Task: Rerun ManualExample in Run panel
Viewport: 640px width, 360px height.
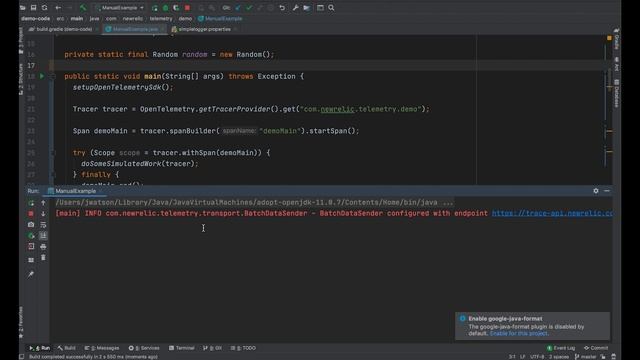Action: [31, 203]
